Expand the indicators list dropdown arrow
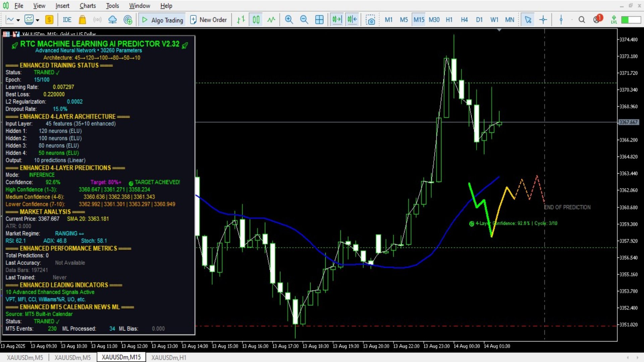This screenshot has width=644, height=362. tap(38, 20)
